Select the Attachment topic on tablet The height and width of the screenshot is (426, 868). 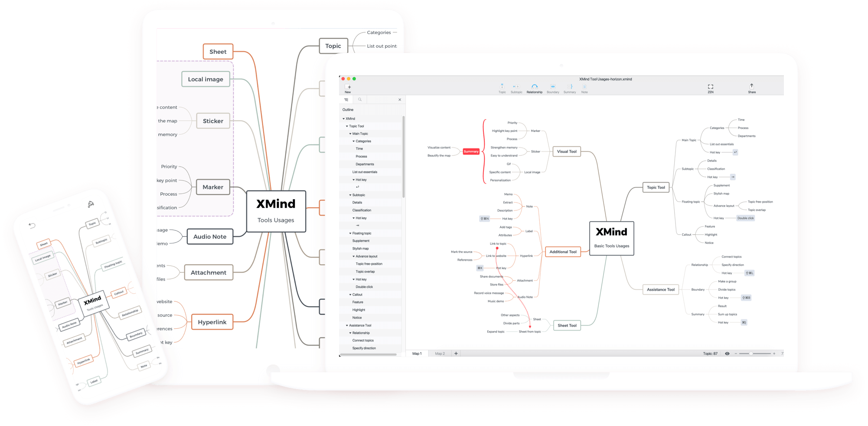coord(209,272)
